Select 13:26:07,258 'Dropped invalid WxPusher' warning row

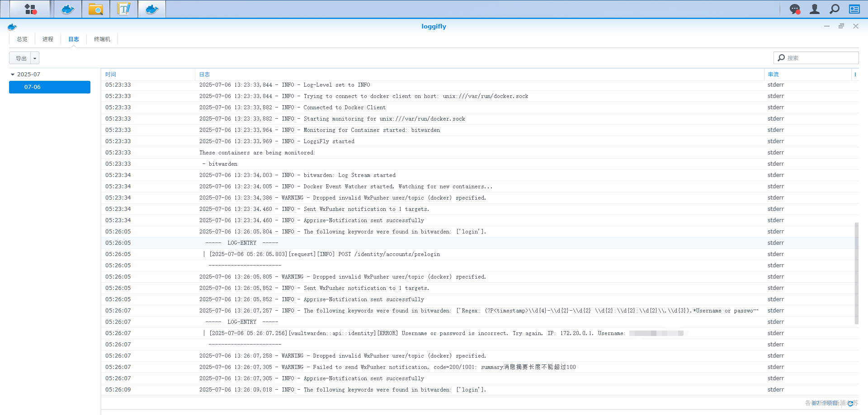click(x=480, y=356)
